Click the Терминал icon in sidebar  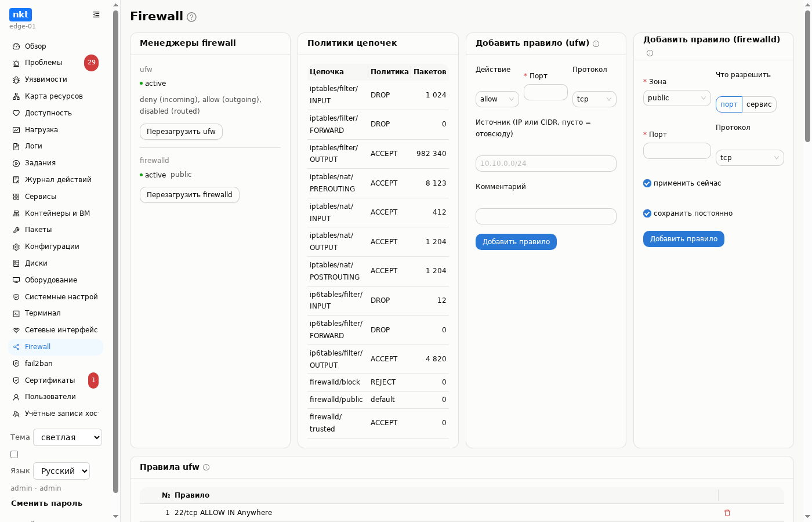16,313
